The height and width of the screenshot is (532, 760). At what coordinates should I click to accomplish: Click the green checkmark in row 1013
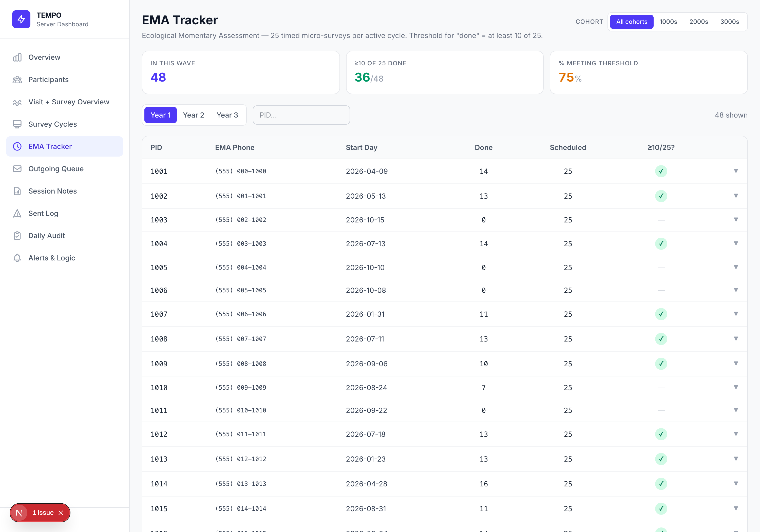(661, 459)
